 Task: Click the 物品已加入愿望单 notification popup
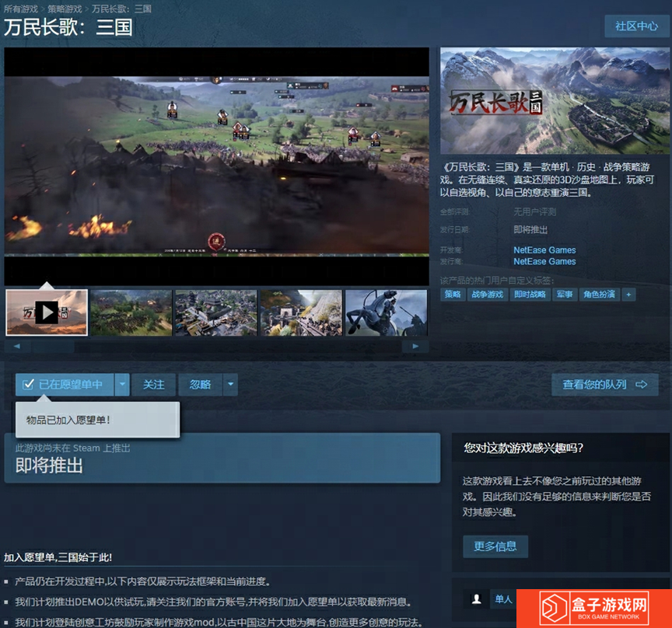(x=98, y=420)
